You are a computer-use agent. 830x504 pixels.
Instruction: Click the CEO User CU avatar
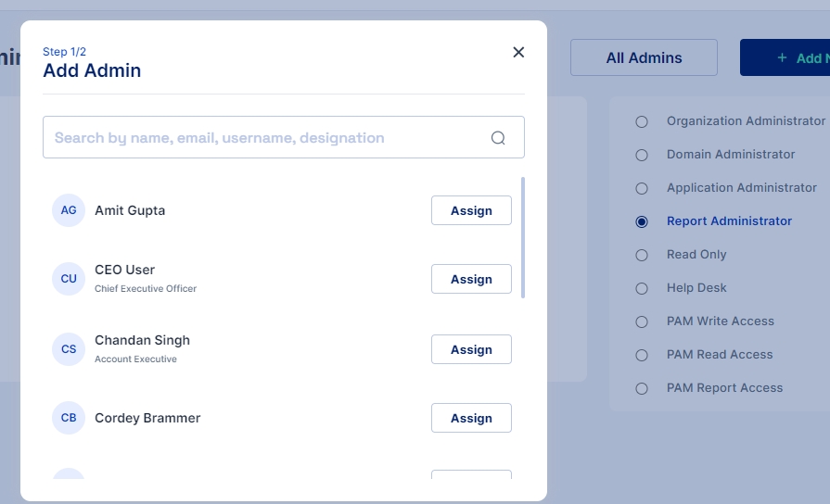(69, 278)
